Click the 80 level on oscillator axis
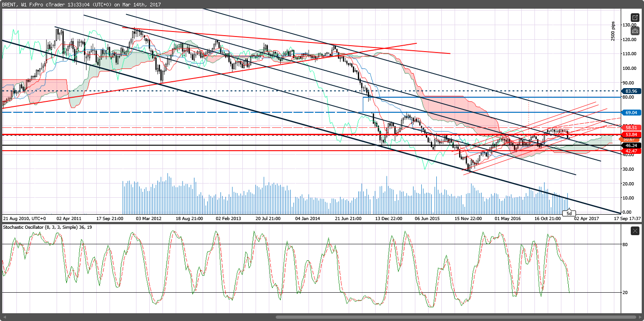 pos(624,245)
